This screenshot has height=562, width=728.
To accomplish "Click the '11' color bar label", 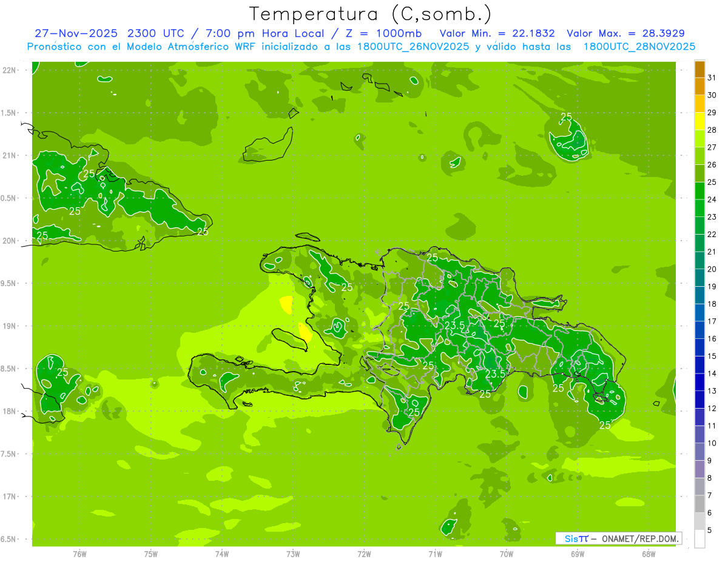I will coord(712,426).
